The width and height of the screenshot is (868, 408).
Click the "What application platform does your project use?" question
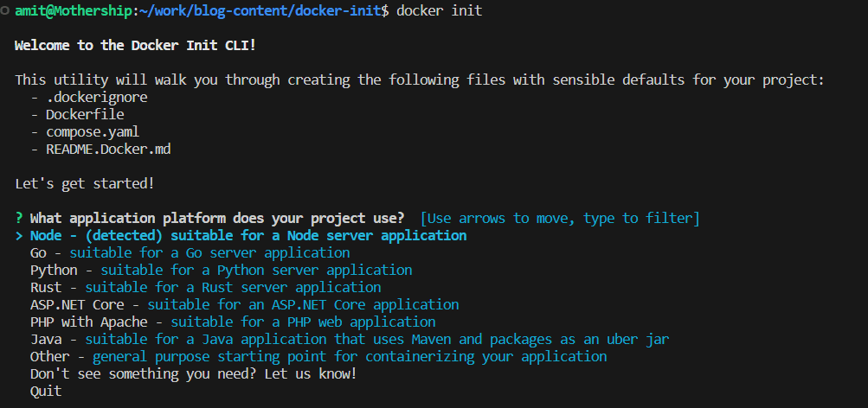pyautogui.click(x=217, y=219)
